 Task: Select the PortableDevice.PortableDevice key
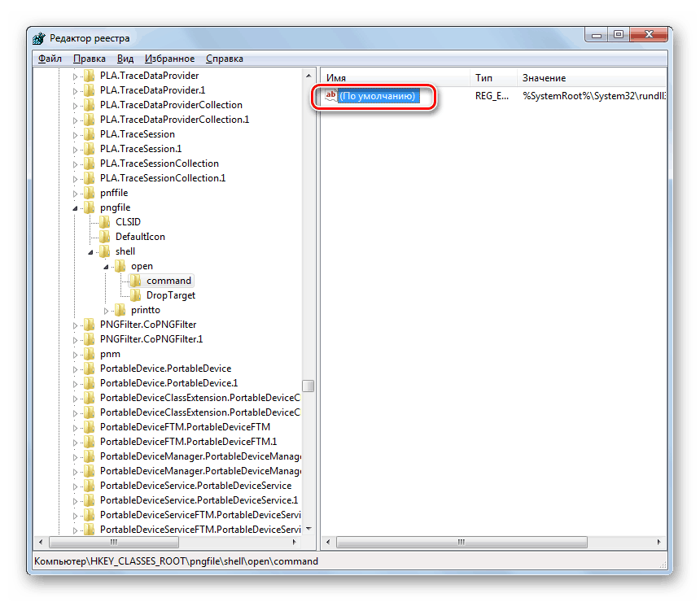click(x=164, y=368)
